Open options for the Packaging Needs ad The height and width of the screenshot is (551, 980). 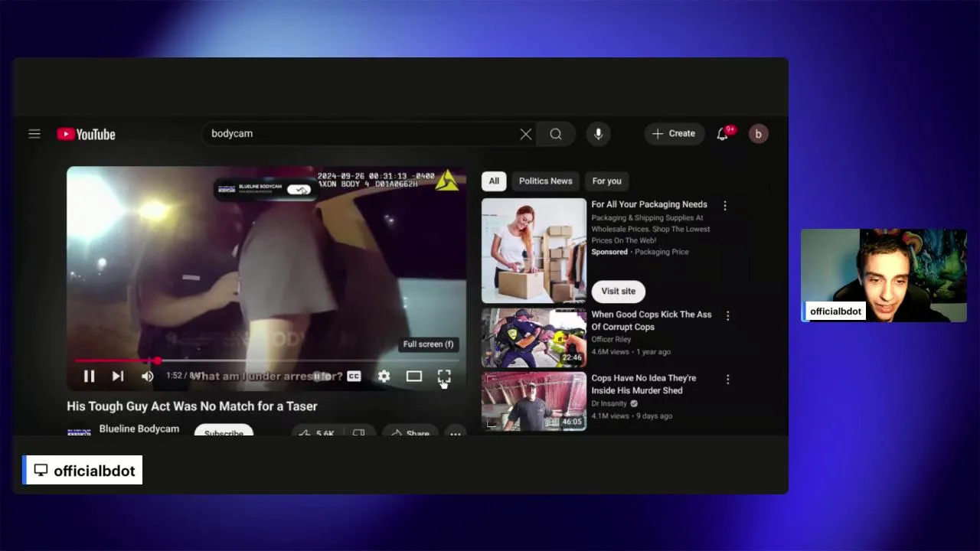[725, 206]
